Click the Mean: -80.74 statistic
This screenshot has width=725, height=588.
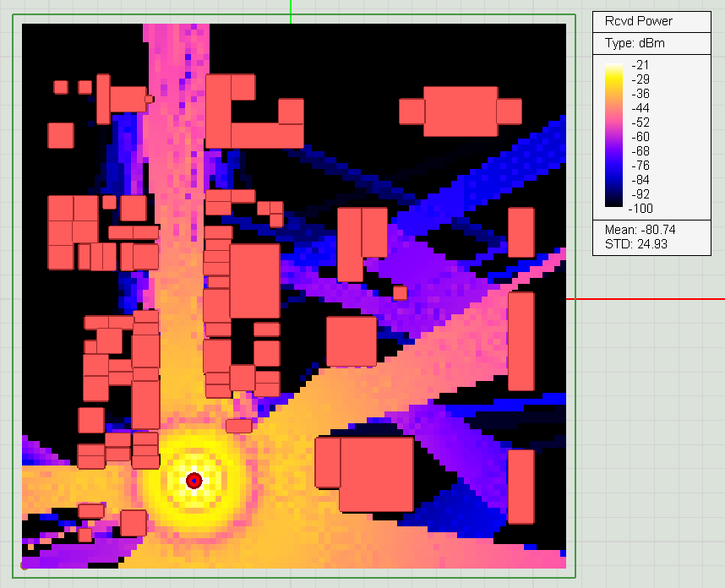(641, 230)
